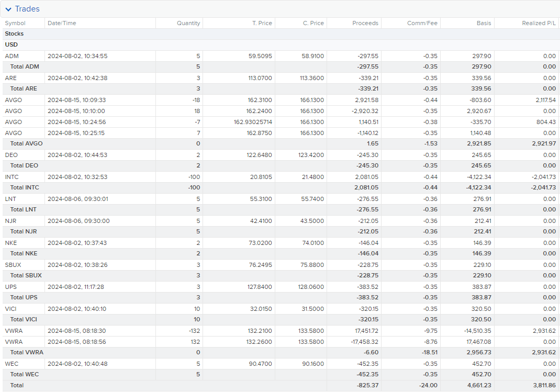Select the Symbol column header
This screenshot has width=560, height=392.
tap(15, 23)
